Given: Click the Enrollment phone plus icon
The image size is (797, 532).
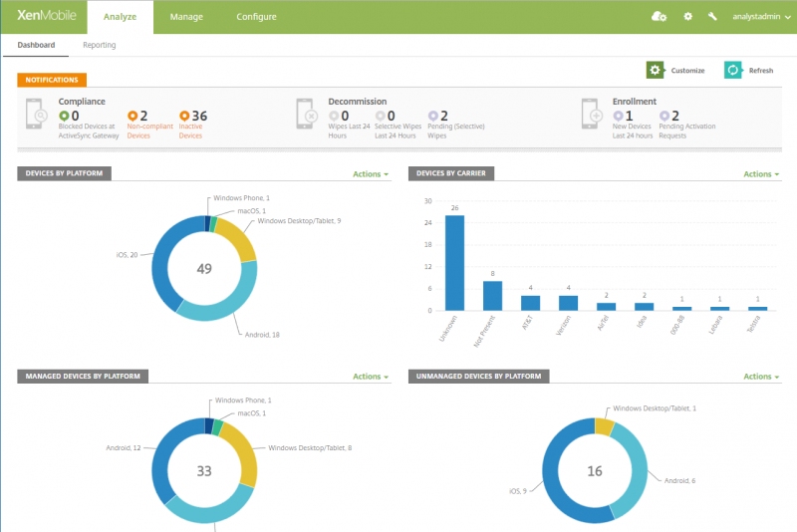Looking at the screenshot, I should tap(594, 115).
